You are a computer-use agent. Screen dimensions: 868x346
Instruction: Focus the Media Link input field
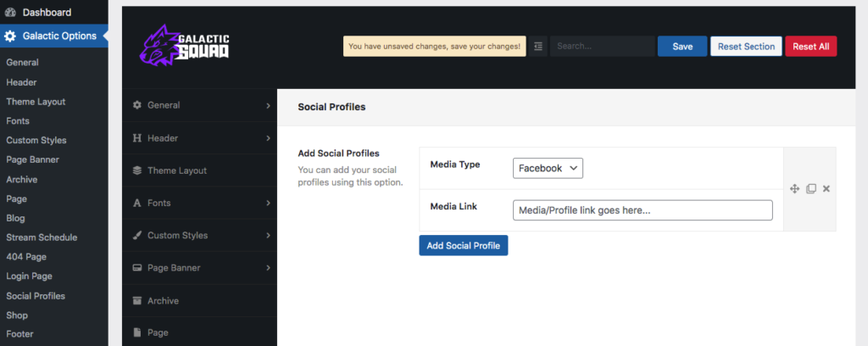(x=643, y=210)
